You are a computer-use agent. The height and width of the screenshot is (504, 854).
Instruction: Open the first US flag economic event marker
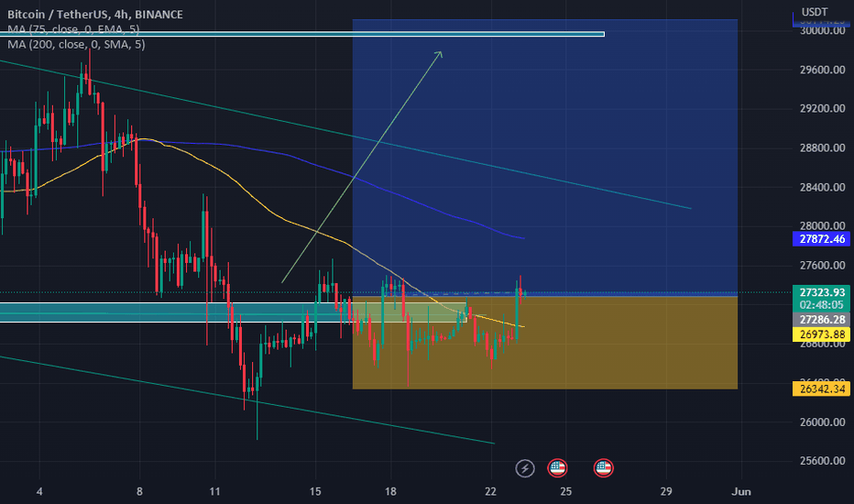point(557,468)
